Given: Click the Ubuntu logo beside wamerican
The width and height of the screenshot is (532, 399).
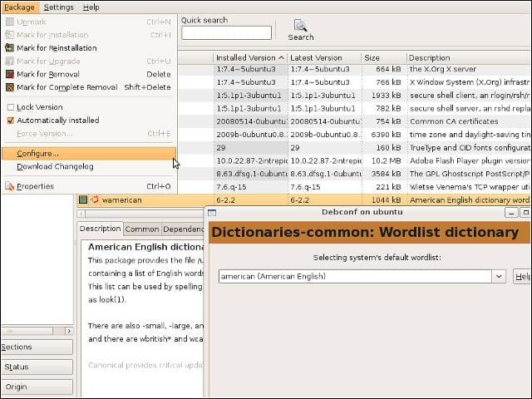Looking at the screenshot, I should (x=95, y=199).
